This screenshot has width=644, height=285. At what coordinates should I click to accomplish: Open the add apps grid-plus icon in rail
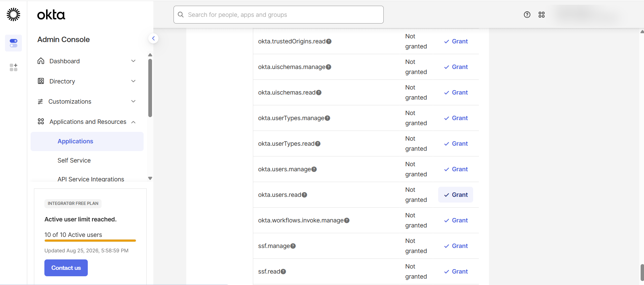click(13, 67)
